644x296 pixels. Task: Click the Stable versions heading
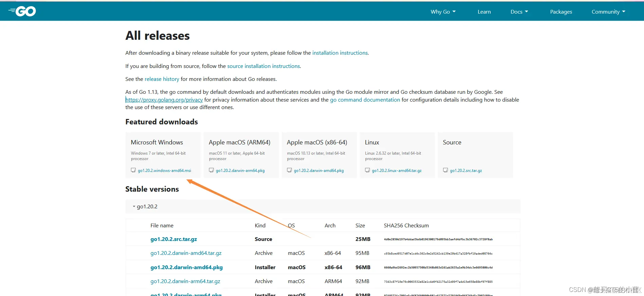152,189
